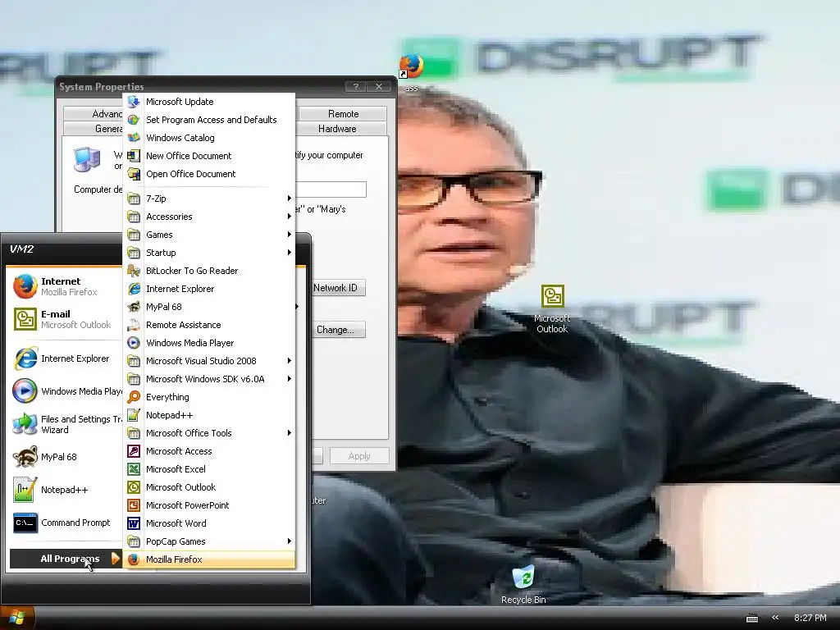The width and height of the screenshot is (840, 630).
Task: Launch Notepad++ from All Programs list
Action: pyautogui.click(x=209, y=415)
